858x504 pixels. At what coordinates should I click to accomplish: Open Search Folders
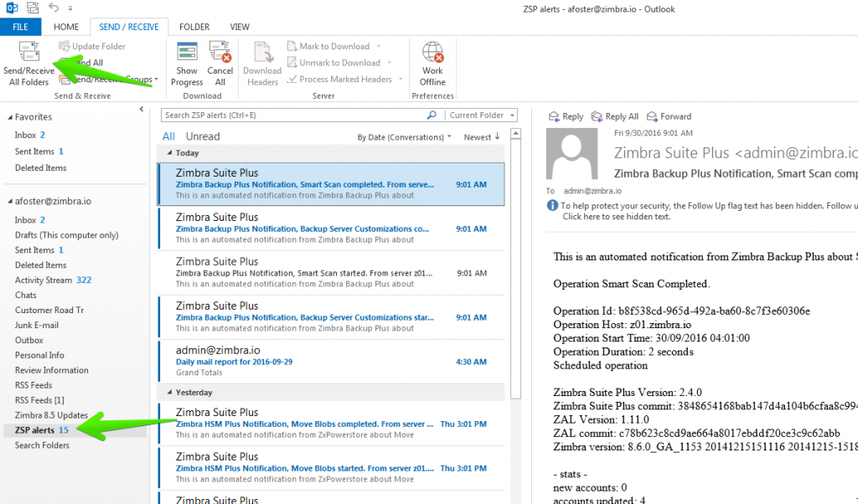[42, 445]
